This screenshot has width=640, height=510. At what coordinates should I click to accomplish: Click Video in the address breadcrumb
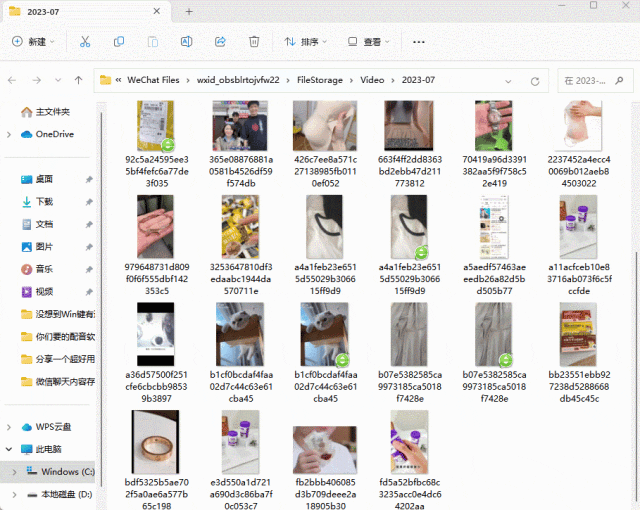[x=372, y=80]
